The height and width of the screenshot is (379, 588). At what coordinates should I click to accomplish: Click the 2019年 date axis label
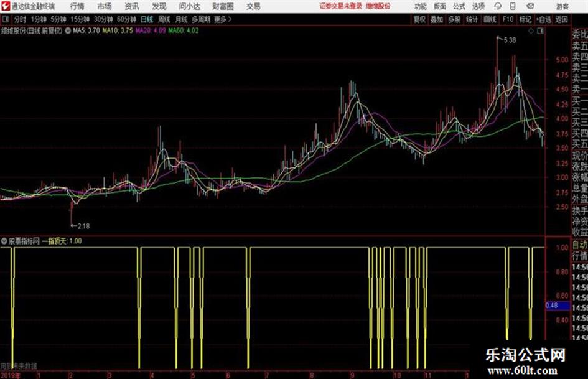coord(11,375)
